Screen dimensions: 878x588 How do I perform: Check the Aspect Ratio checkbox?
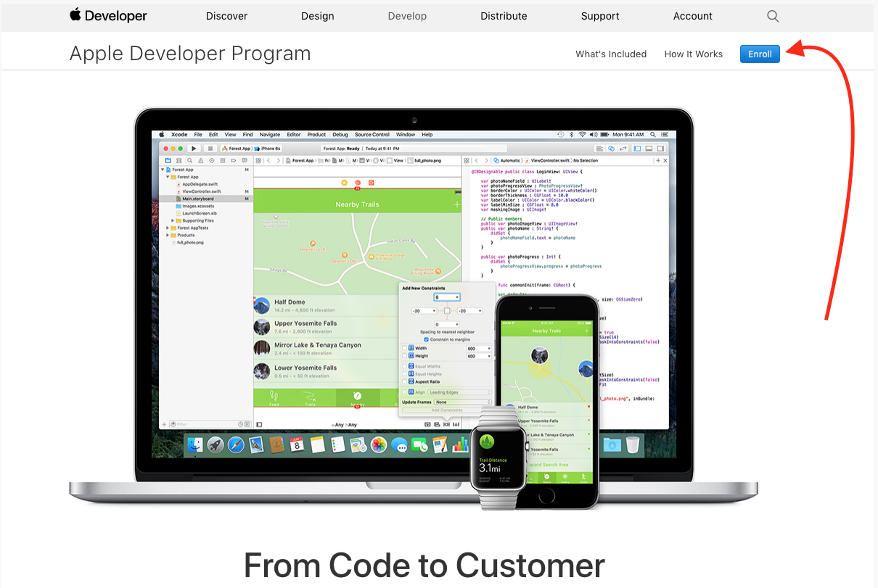coord(405,381)
